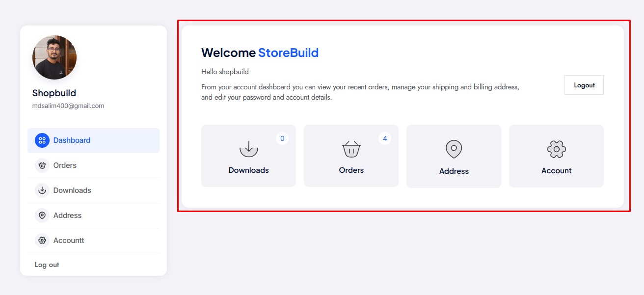Click the Logout button
Viewport: 644px width, 295px height.
[x=584, y=85]
